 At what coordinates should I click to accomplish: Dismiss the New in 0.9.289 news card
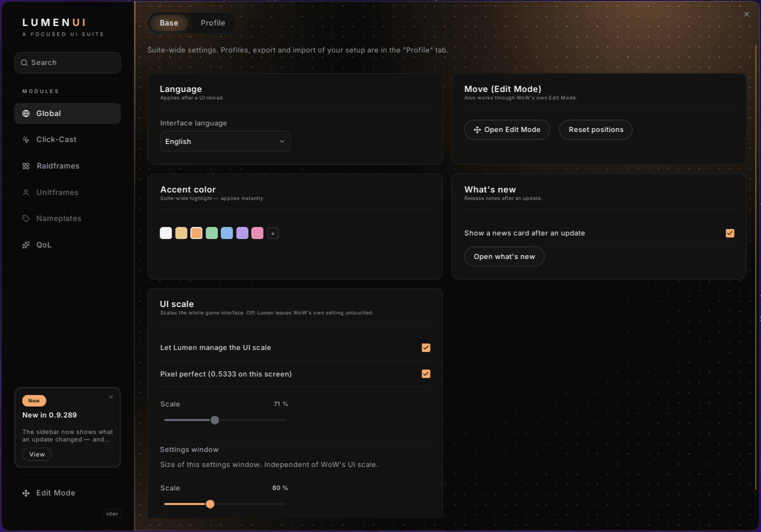click(x=111, y=397)
